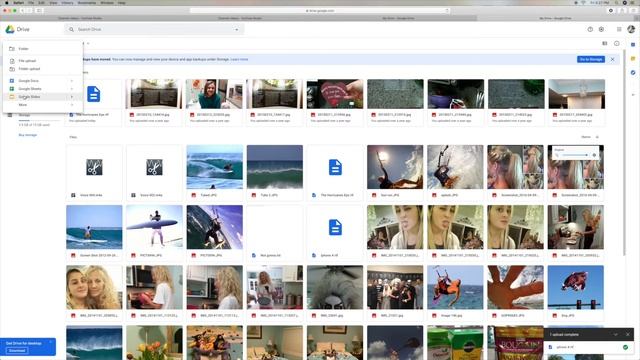
Task: Open the Google Docs file in Files row
Action: click(335, 167)
